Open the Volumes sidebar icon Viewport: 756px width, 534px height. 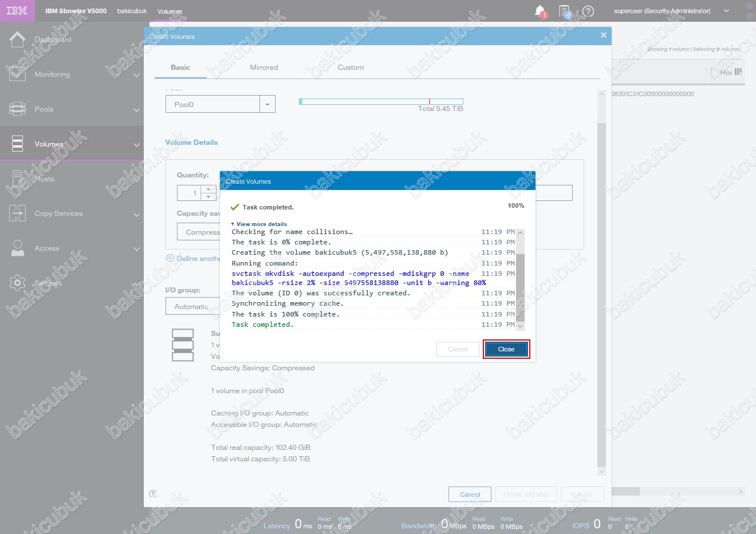(x=17, y=144)
